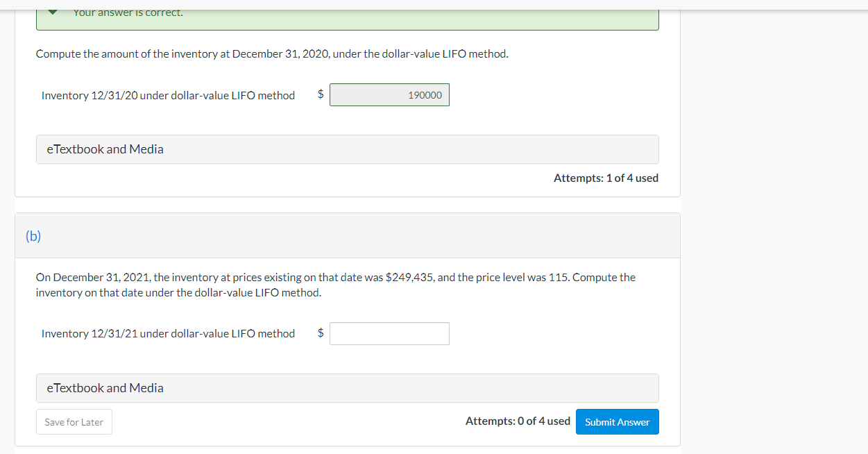Click the "Inventory 12/31/21 under dollar-value LIFO method" label
This screenshot has width=868, height=454.
[168, 334]
